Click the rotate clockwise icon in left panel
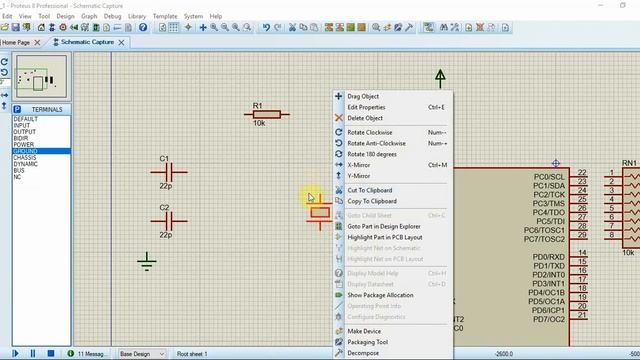The width and height of the screenshot is (640, 360). click(4, 62)
